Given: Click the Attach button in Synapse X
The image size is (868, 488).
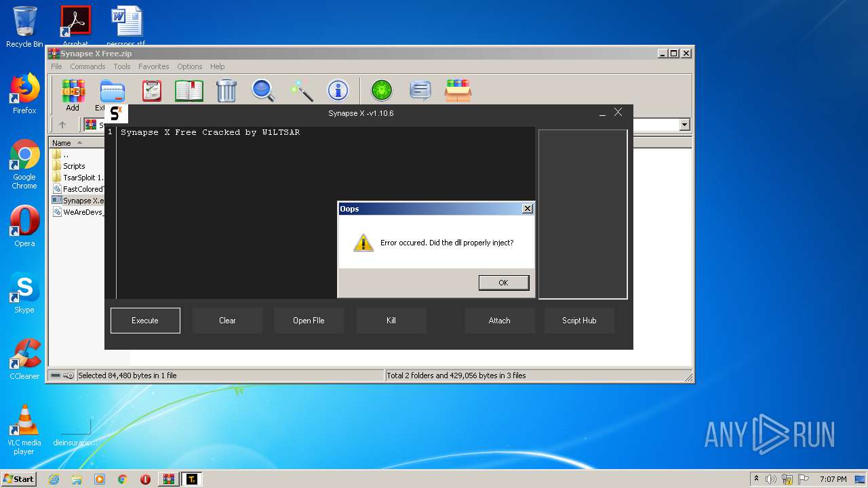Looking at the screenshot, I should [x=500, y=321].
